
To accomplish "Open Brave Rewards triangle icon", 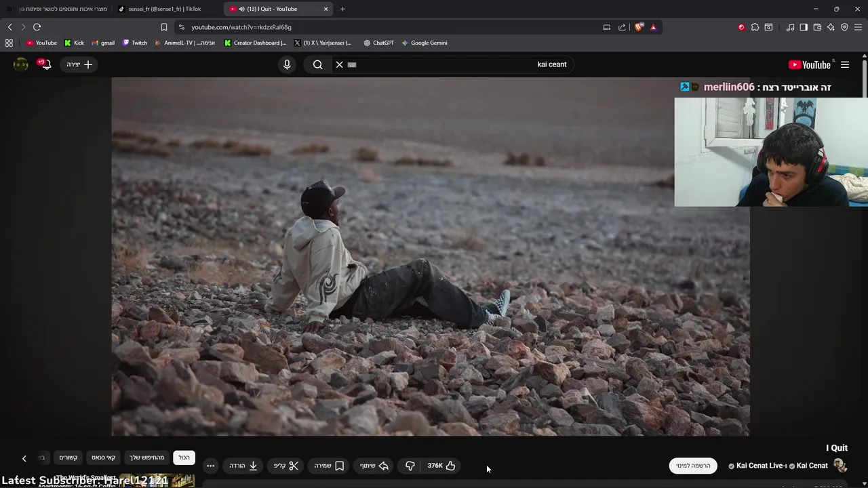I will (x=653, y=27).
